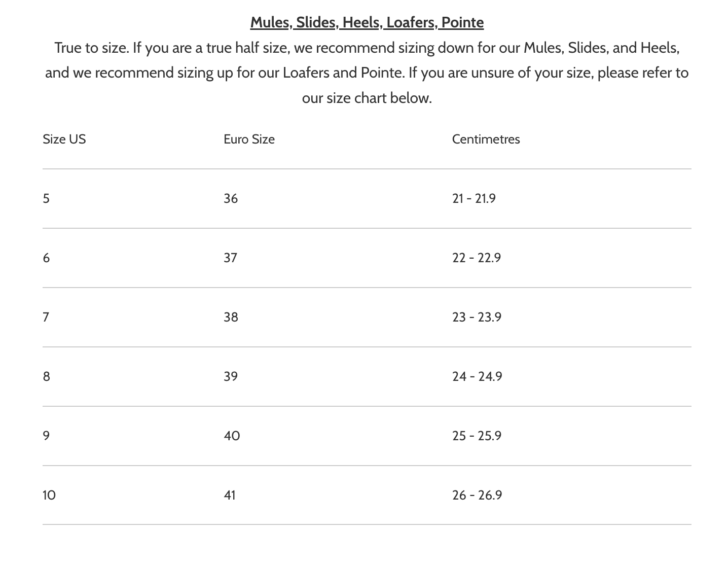Click the Centimetres column header
The image size is (728, 565).
click(x=486, y=139)
